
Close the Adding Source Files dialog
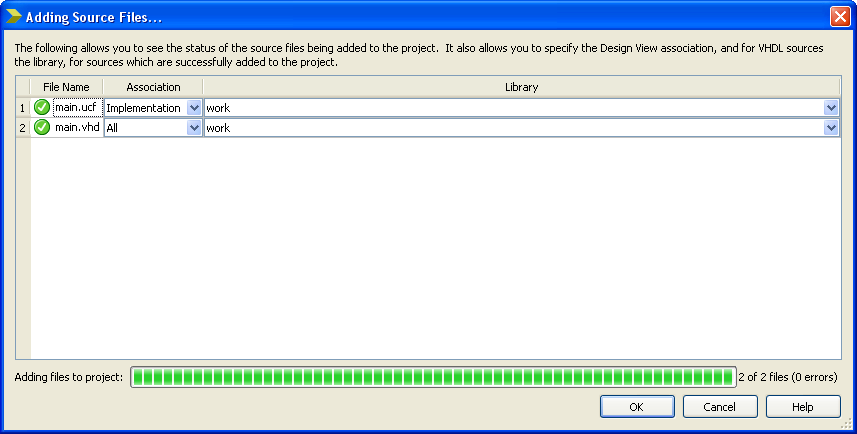[839, 16]
